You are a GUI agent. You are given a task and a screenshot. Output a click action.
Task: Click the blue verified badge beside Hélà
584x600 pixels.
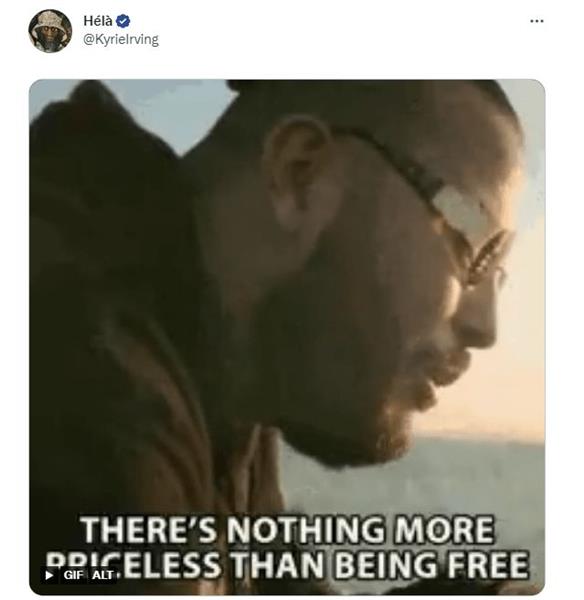tap(123, 21)
